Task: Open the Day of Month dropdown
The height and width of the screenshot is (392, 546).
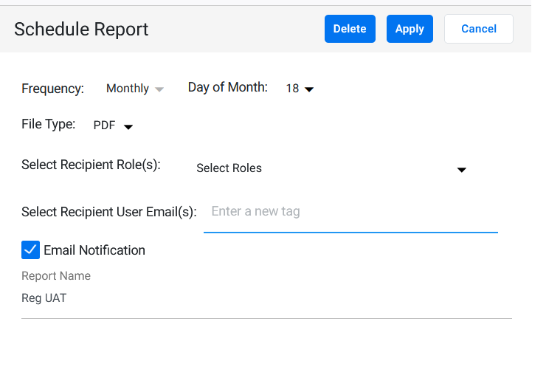Action: (x=300, y=89)
